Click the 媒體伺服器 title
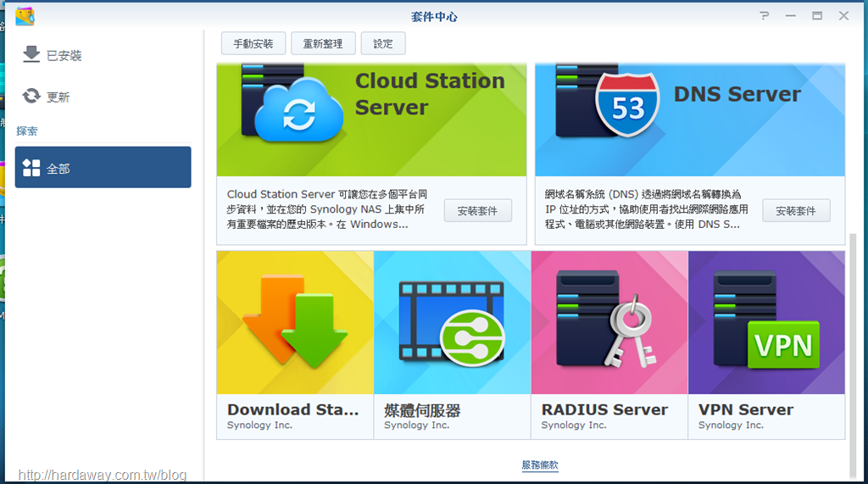 (x=422, y=410)
